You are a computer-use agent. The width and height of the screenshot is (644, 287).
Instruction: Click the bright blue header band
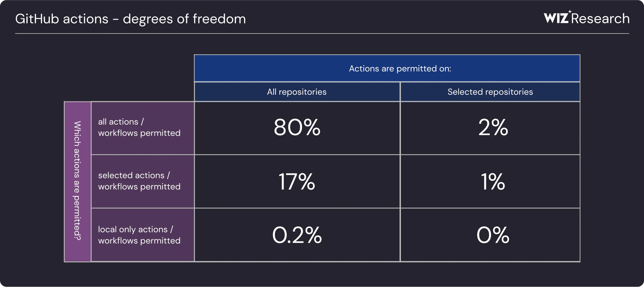pos(387,68)
